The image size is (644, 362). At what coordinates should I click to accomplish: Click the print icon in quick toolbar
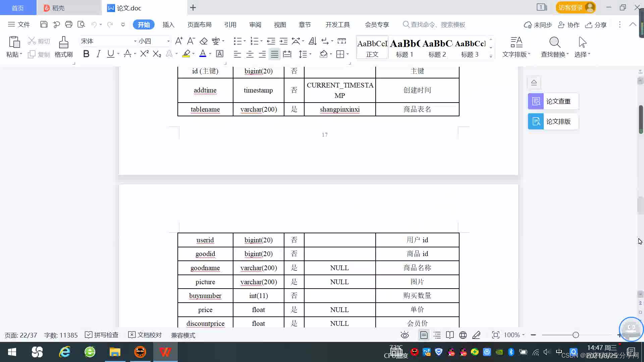69,24
